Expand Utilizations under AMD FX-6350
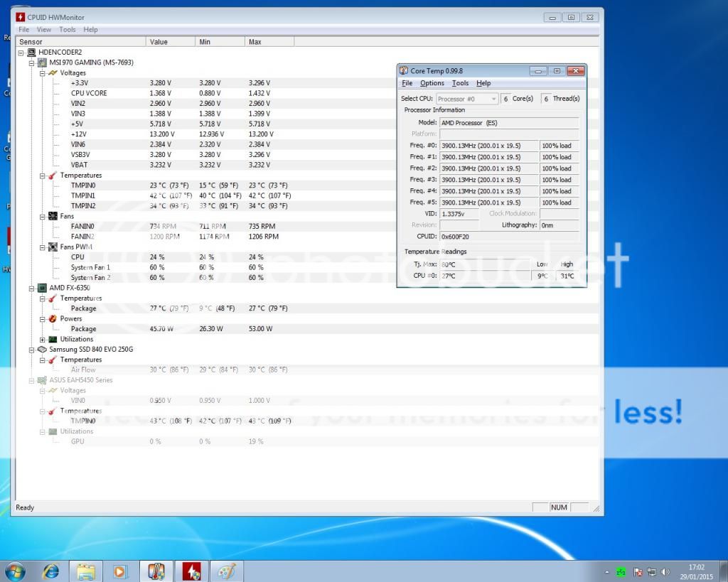The image size is (728, 582). (x=42, y=339)
